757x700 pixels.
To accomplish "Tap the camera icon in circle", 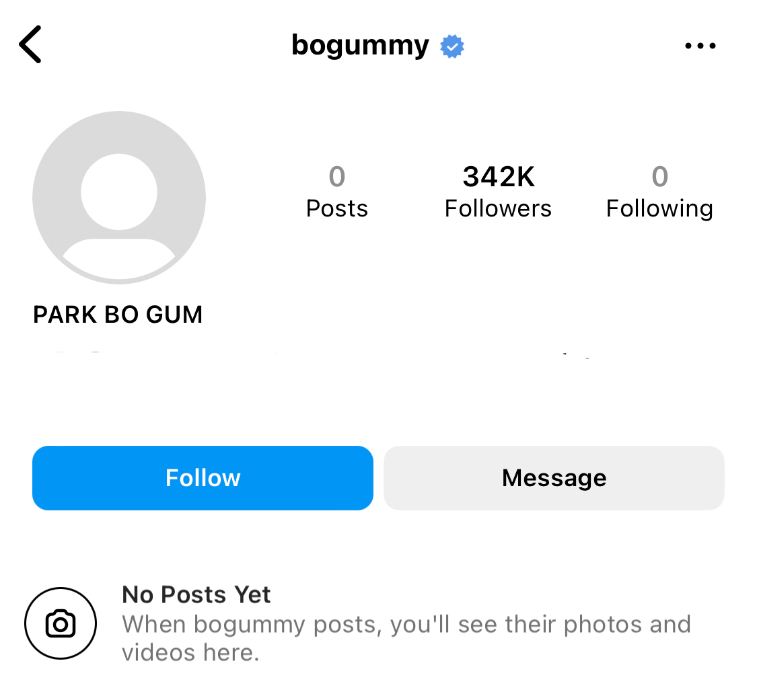I will (x=61, y=623).
